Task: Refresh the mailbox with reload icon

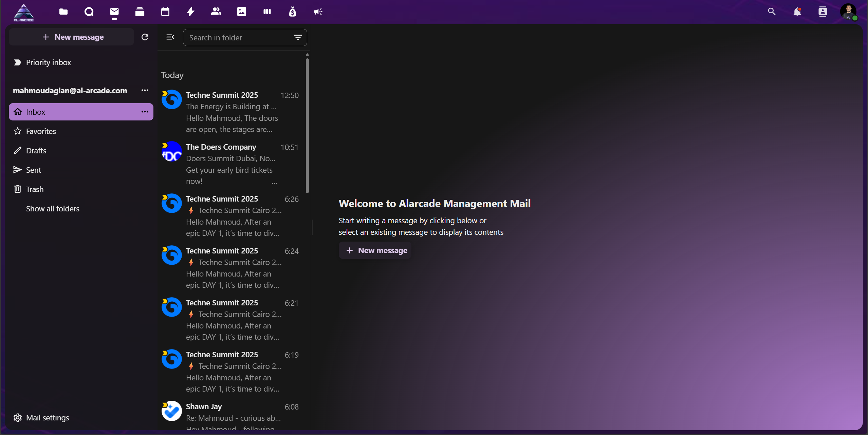Action: pos(145,37)
